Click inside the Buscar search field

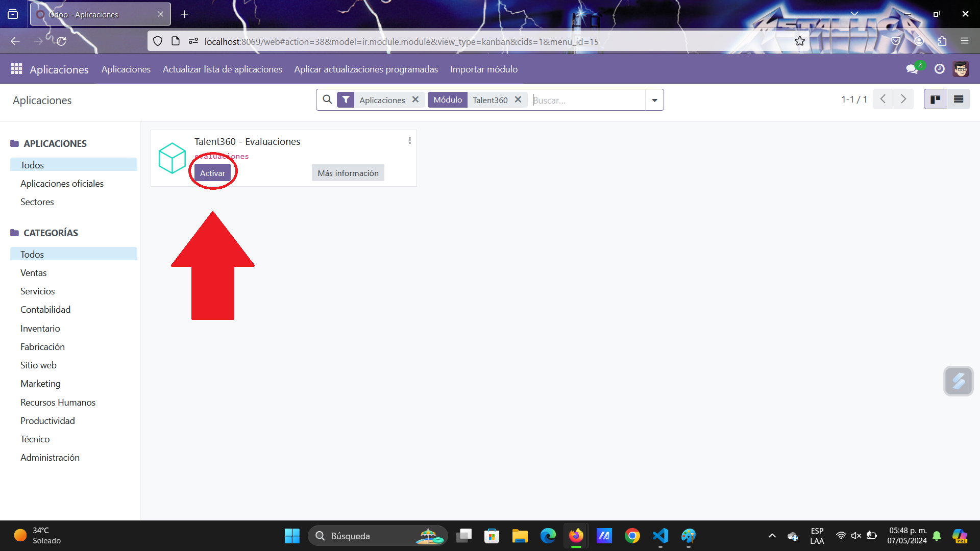(588, 100)
